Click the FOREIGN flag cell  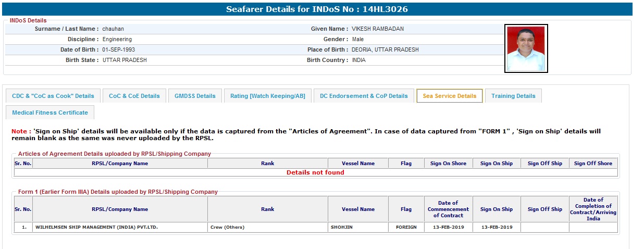click(406, 227)
